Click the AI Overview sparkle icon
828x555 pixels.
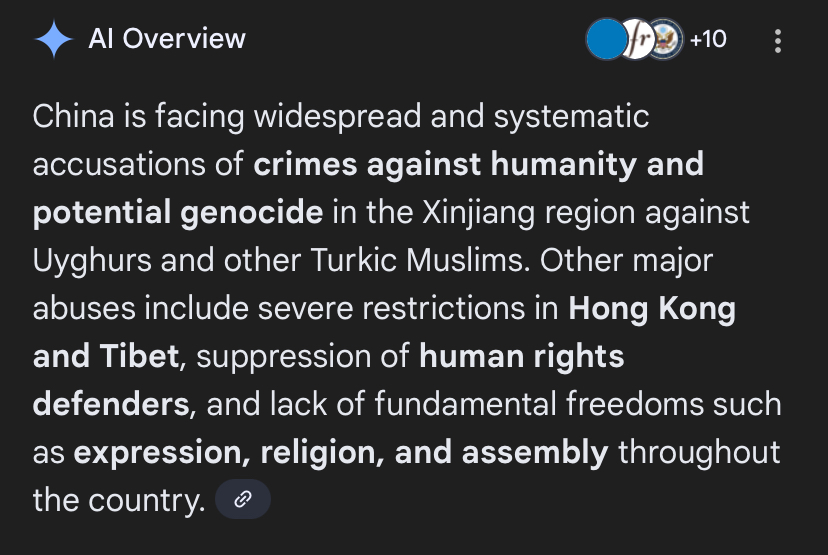(53, 40)
